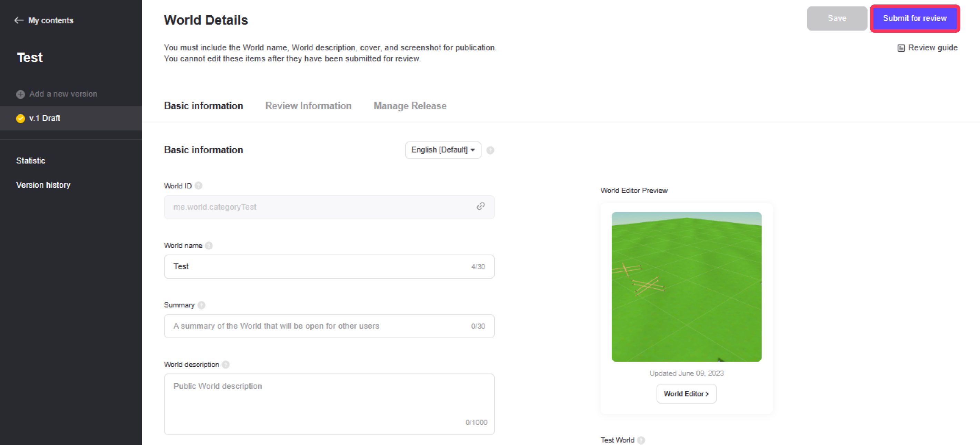Switch to the Manage Release tab

point(410,106)
